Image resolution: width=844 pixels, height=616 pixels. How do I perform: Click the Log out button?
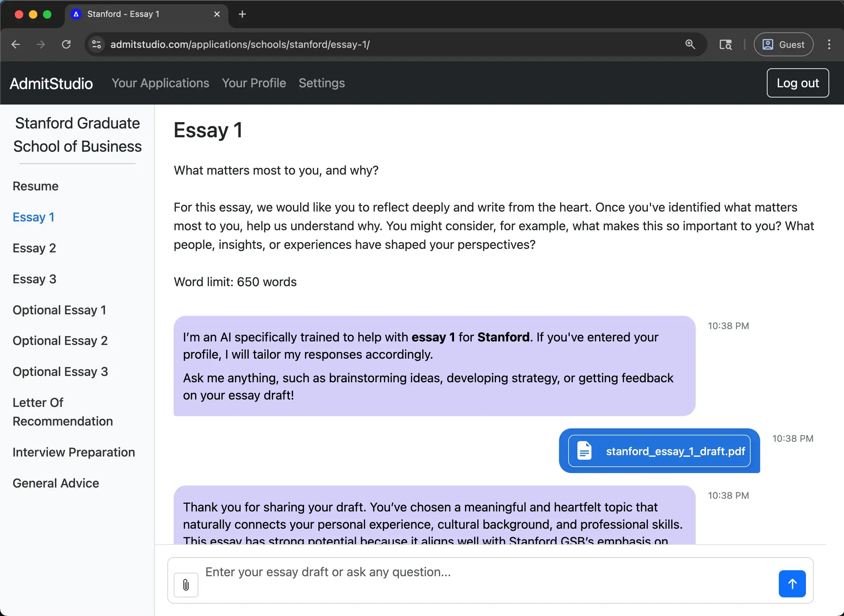pos(798,83)
